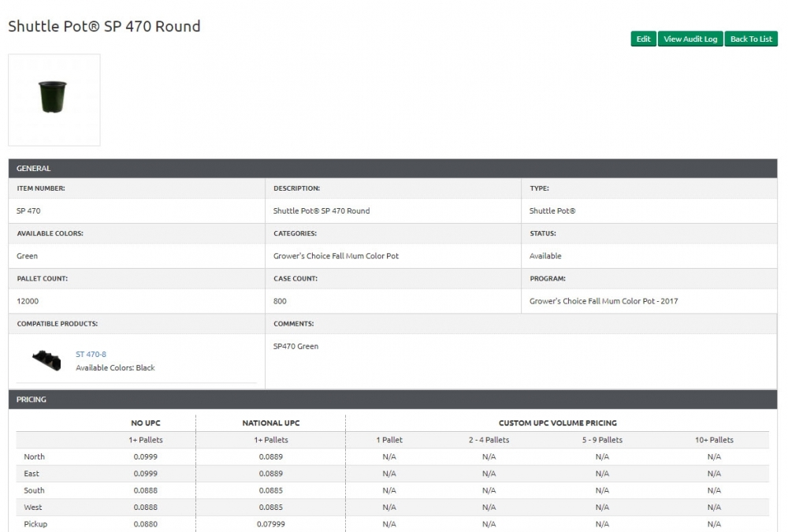Select East's No UPC price 0.0999

pos(146,474)
